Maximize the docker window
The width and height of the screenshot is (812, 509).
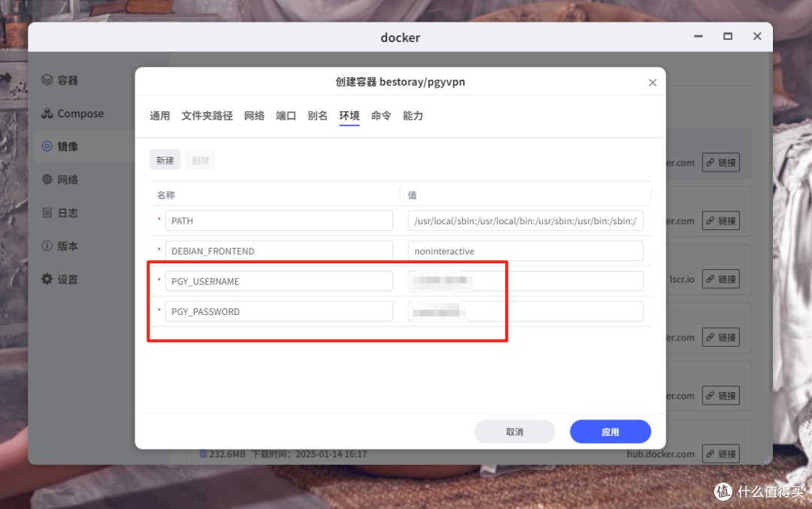[x=728, y=36]
